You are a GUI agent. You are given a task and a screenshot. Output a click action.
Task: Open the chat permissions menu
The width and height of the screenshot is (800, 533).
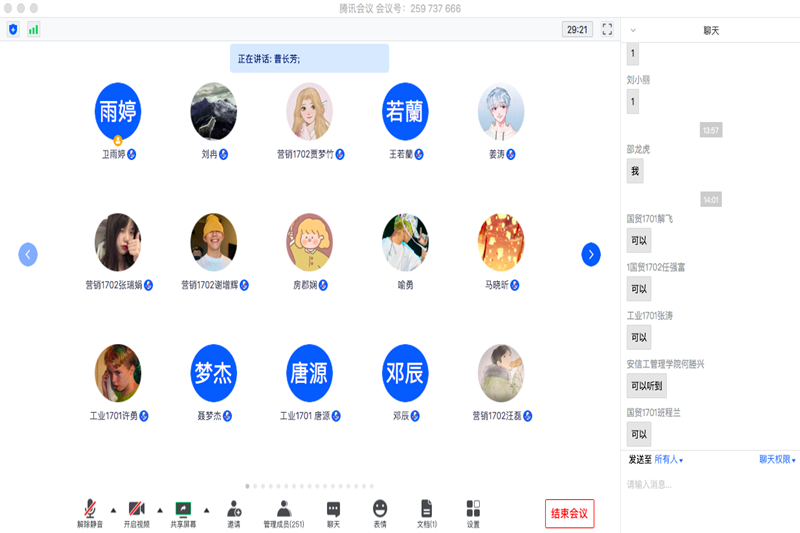click(777, 460)
